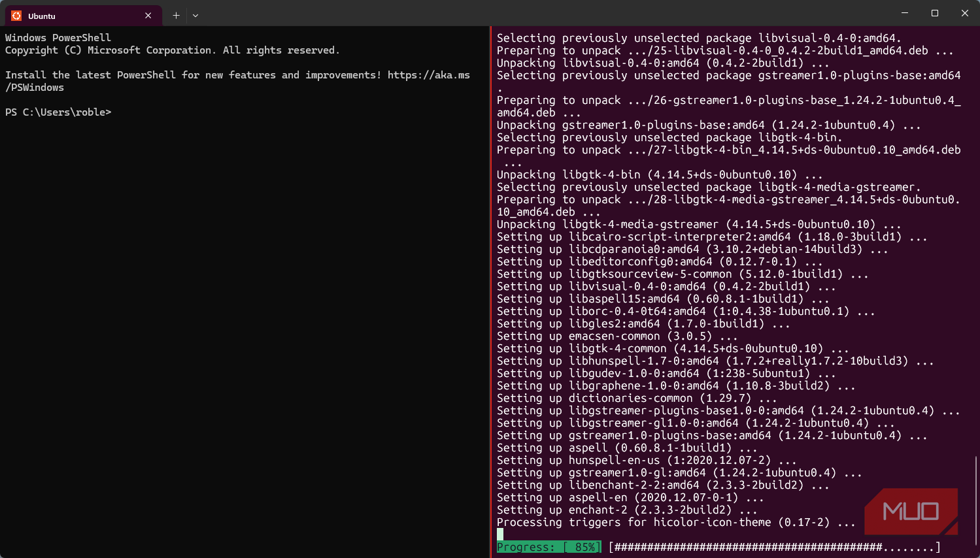Click 'Setting up libenchant-2-2:amd64' line
This screenshot has height=558, width=980.
663,485
